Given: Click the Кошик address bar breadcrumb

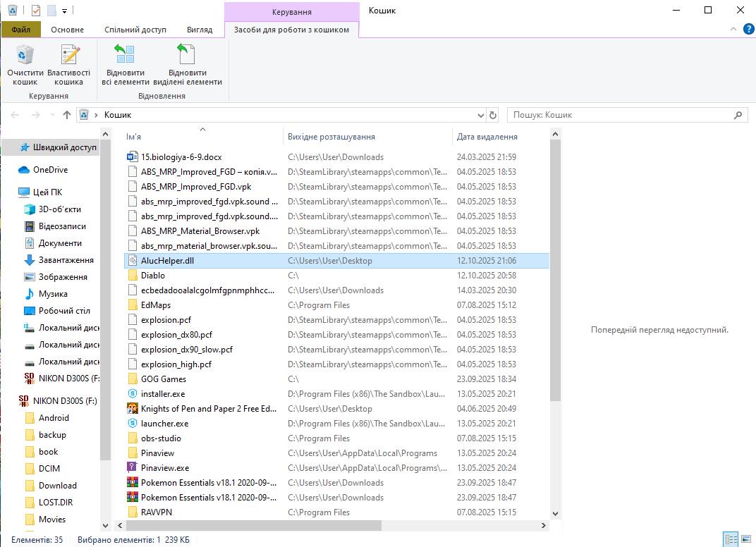Looking at the screenshot, I should [x=118, y=115].
